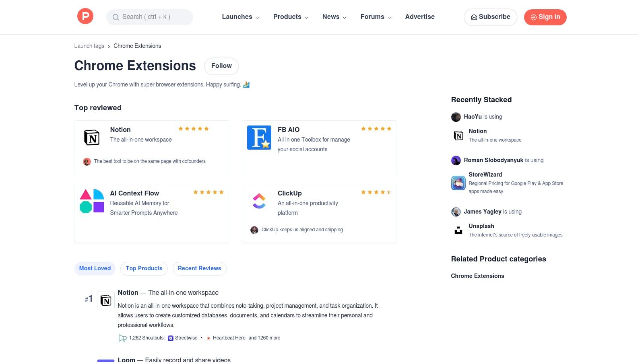Select the Unsplash icon in the sidebar

pos(458,230)
